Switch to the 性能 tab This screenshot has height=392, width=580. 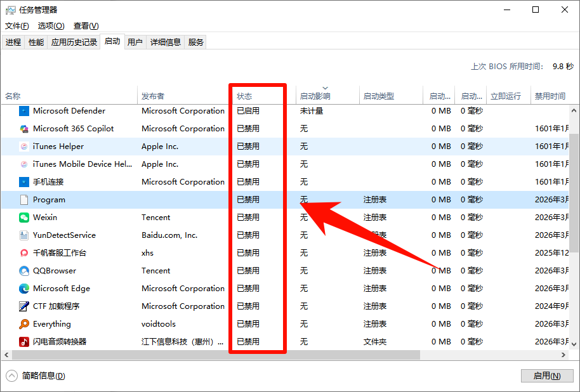(36, 42)
